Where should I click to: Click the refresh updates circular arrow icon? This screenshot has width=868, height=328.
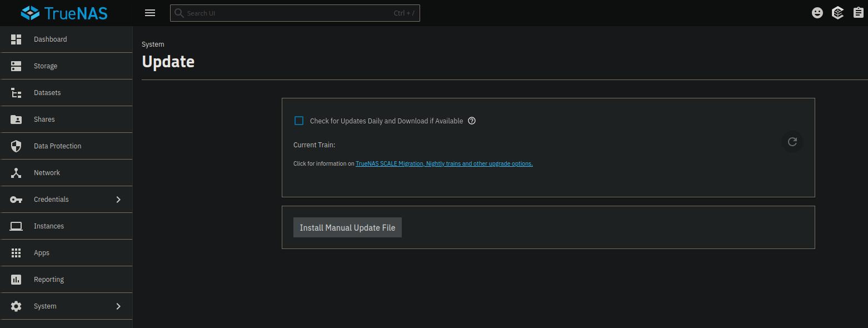point(792,142)
